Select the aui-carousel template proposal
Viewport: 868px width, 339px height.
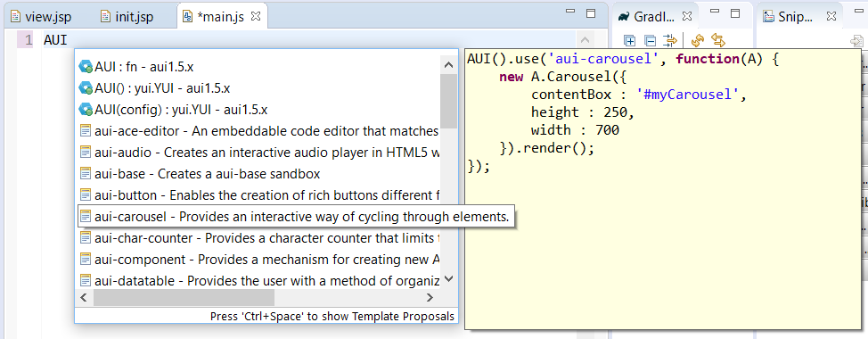point(297,217)
